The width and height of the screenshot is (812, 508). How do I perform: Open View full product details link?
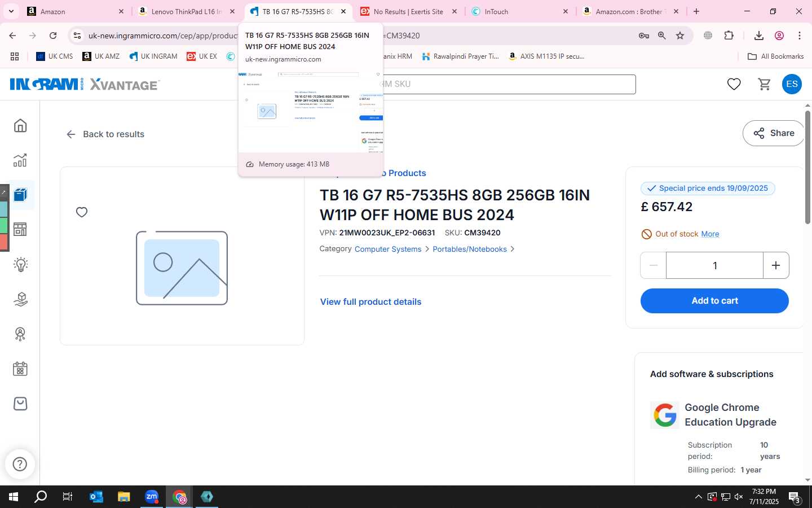[370, 302]
